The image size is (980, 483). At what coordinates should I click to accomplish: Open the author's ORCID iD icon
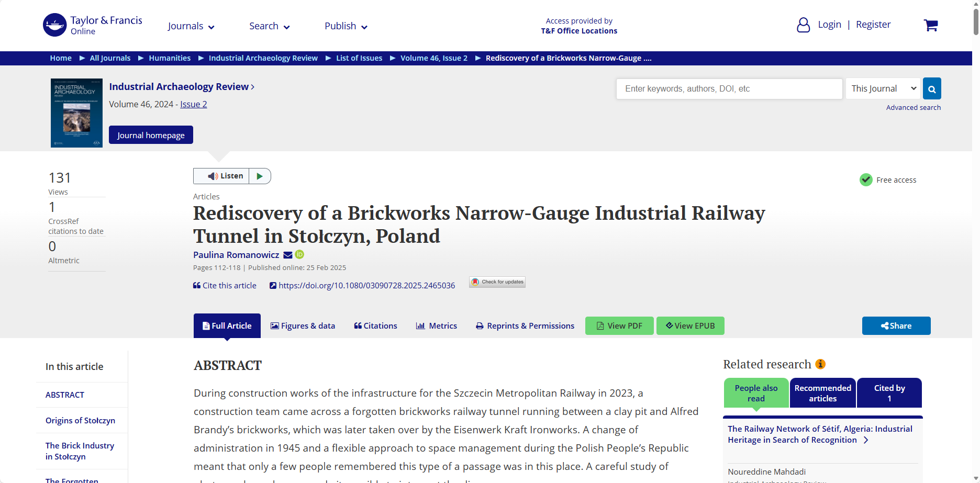299,254
